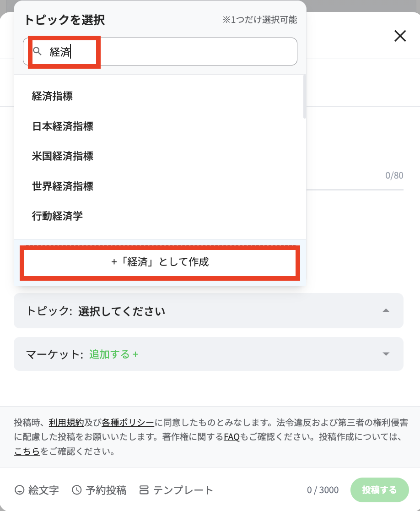
Task: Expand the マーケット section
Action: coord(386,354)
